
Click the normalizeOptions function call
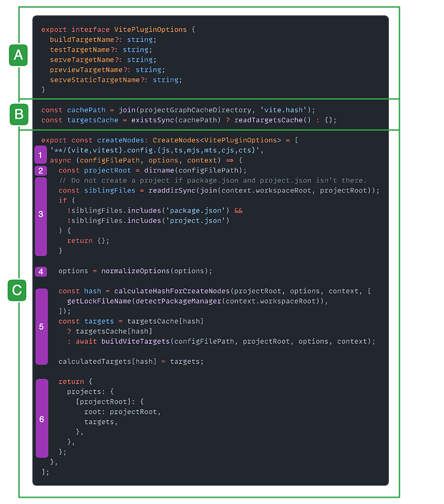[x=136, y=271]
